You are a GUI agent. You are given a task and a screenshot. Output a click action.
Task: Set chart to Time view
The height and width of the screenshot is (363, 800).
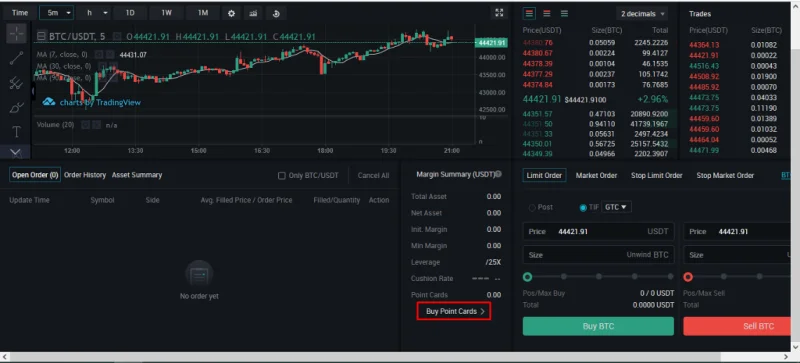20,13
